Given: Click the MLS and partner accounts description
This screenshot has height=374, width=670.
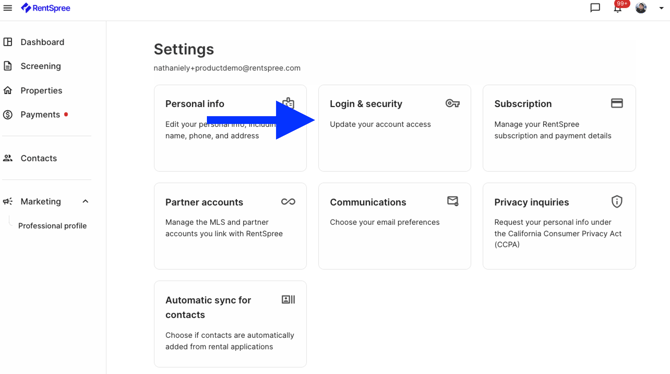Looking at the screenshot, I should click(x=224, y=228).
